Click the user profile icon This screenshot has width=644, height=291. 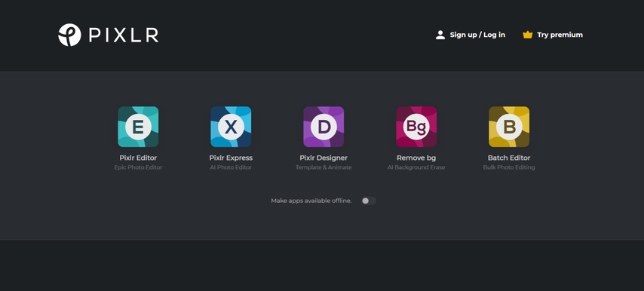(x=440, y=35)
